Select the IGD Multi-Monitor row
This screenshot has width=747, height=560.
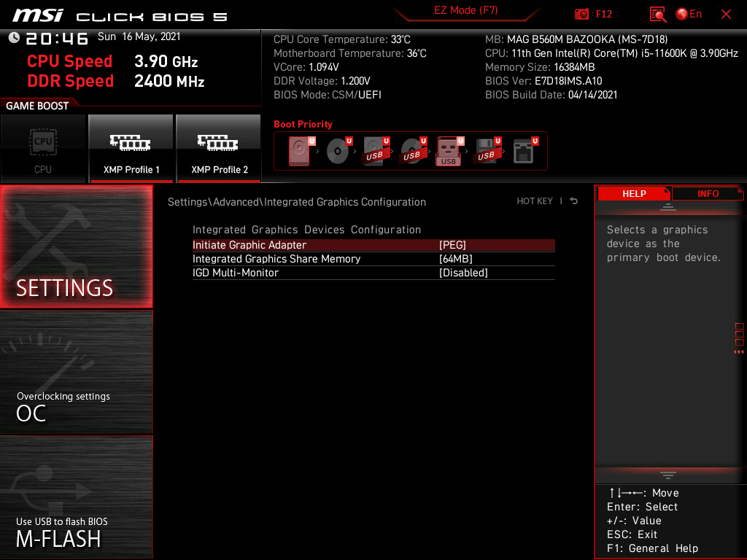[x=373, y=273]
